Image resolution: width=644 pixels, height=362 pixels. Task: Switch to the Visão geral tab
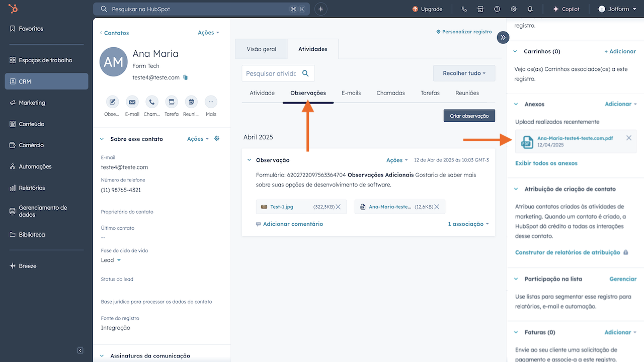(261, 49)
